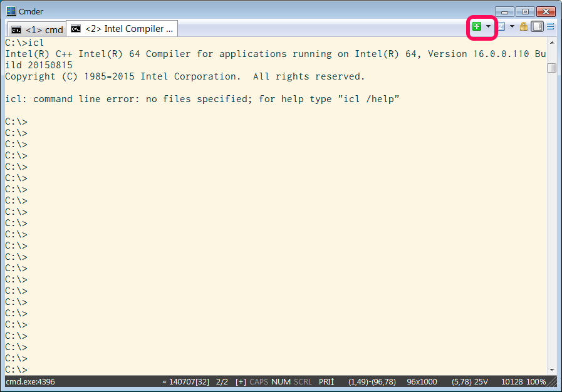Click the "ild 20150815" build line
This screenshot has width=562, height=392.
tap(39, 65)
